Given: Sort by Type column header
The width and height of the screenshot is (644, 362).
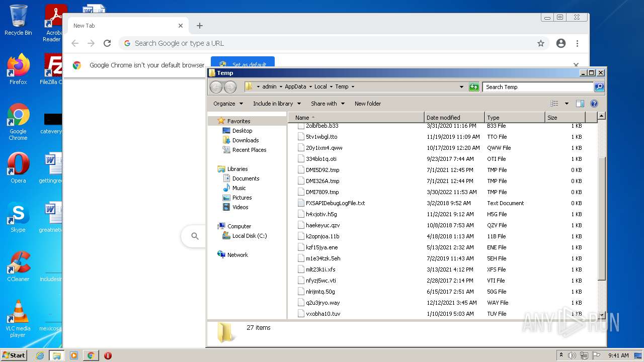Looking at the screenshot, I should (515, 118).
